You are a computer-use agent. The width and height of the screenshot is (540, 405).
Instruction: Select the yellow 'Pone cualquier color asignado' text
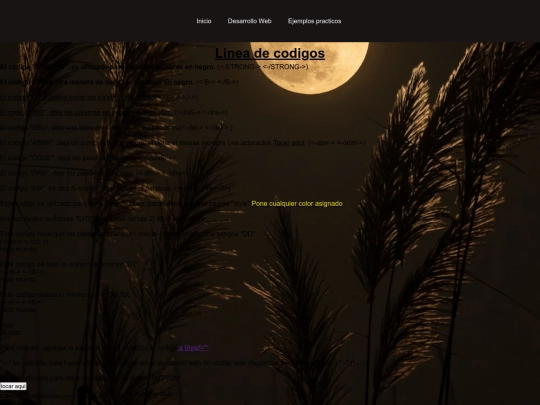pyautogui.click(x=297, y=204)
